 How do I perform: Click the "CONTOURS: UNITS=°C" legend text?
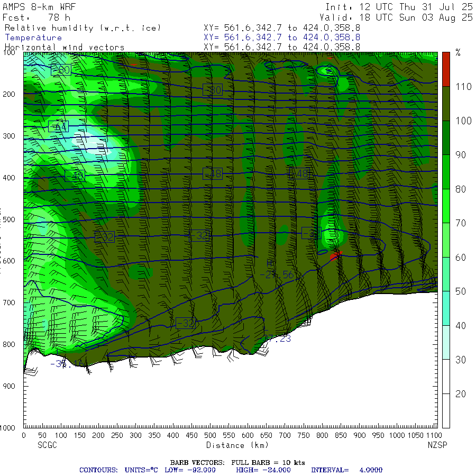point(118,470)
